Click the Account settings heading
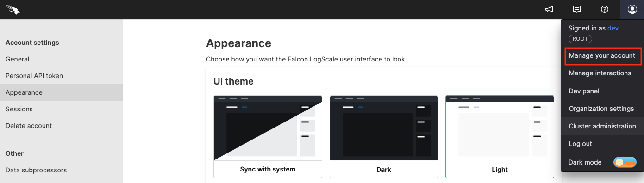 (x=32, y=43)
